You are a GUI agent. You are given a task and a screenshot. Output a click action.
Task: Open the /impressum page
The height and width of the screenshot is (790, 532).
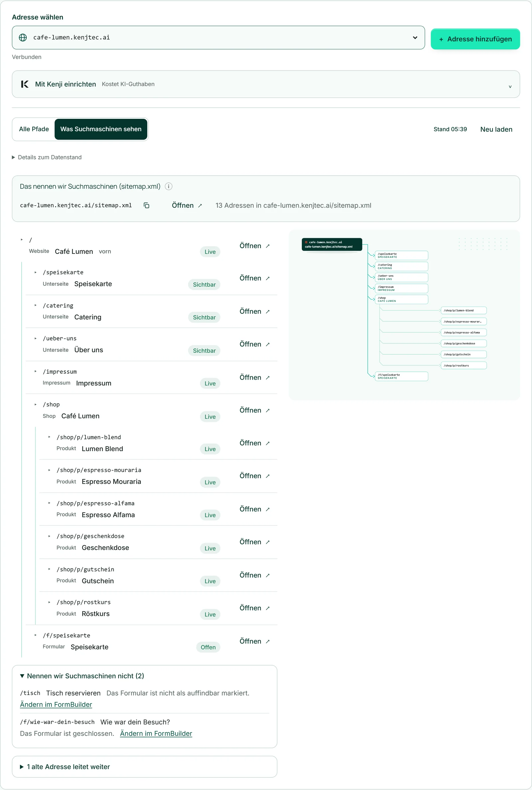(x=254, y=377)
